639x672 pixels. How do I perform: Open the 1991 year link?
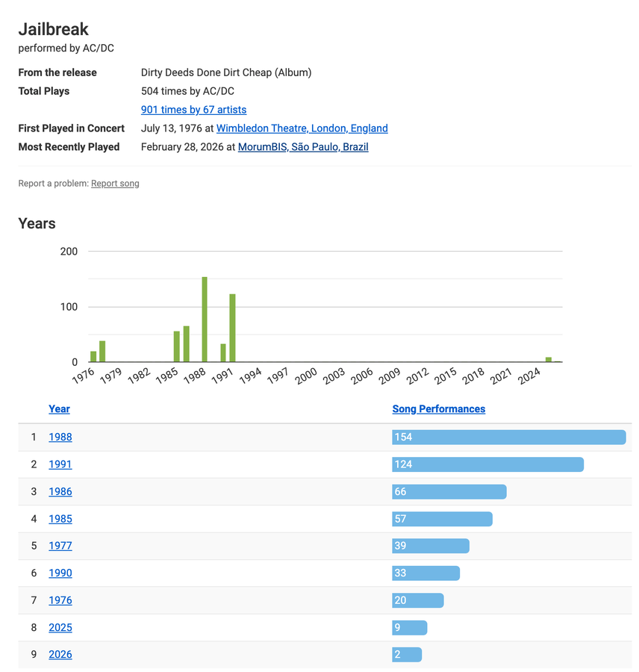60,464
